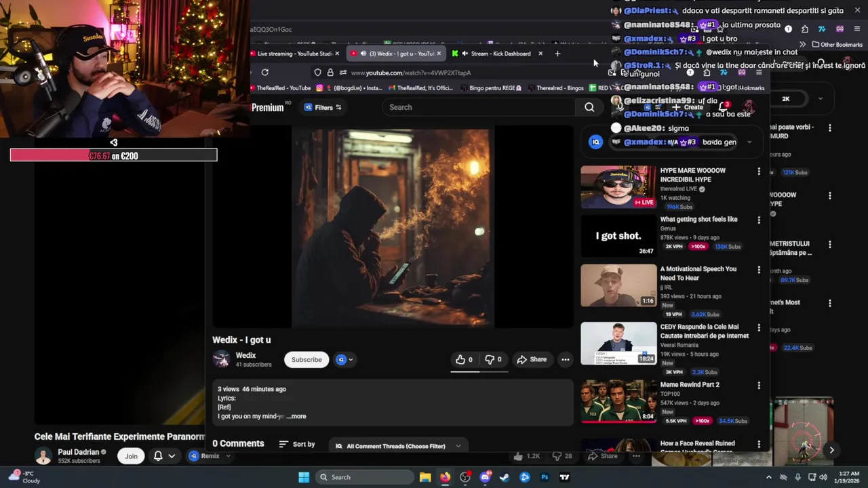The height and width of the screenshot is (488, 868).
Task: Open What getting shot feels like thumbnail
Action: tap(618, 236)
